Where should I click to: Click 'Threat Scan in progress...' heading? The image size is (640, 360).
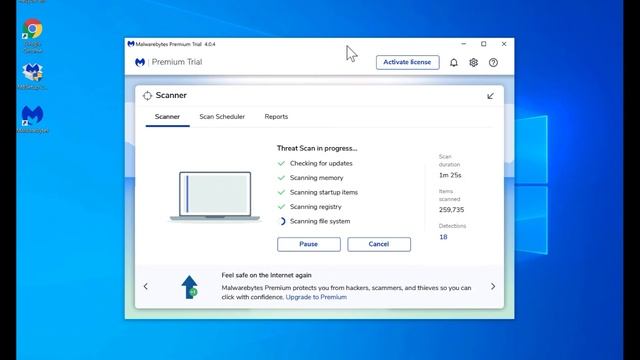tap(317, 149)
